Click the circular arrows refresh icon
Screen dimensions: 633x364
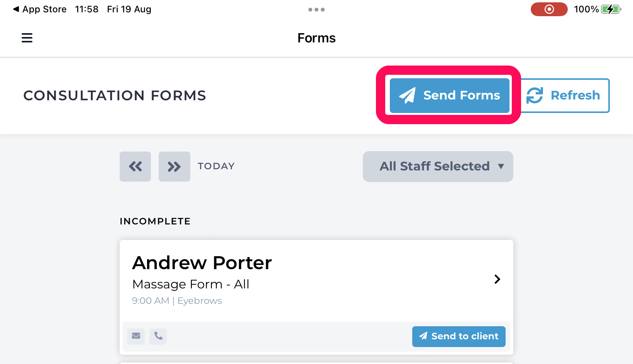coord(535,95)
